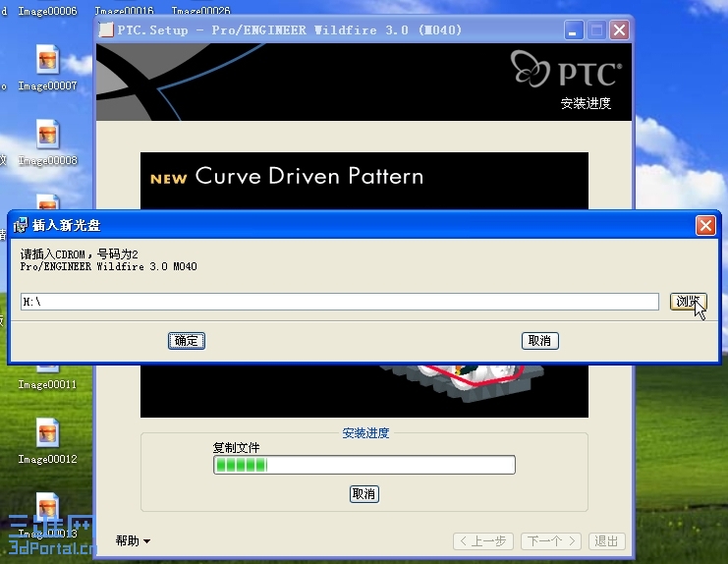
Task: Select the Image00011 desktop label
Action: pyautogui.click(x=47, y=384)
